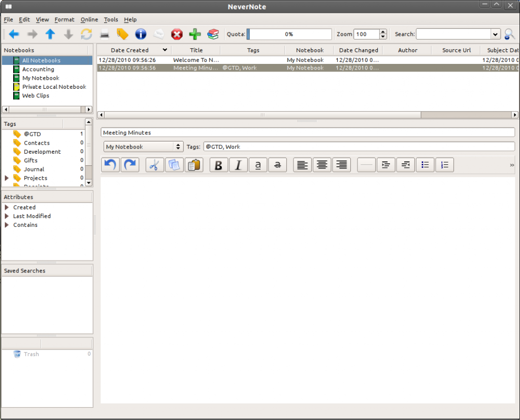520x420 pixels.
Task: Email the note using the envelope icon
Action: pos(159,34)
